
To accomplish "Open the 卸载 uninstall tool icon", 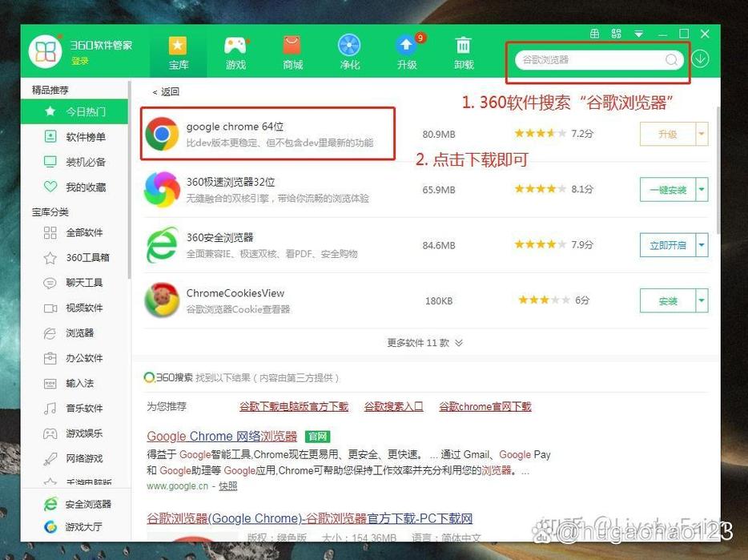I will coord(463,51).
